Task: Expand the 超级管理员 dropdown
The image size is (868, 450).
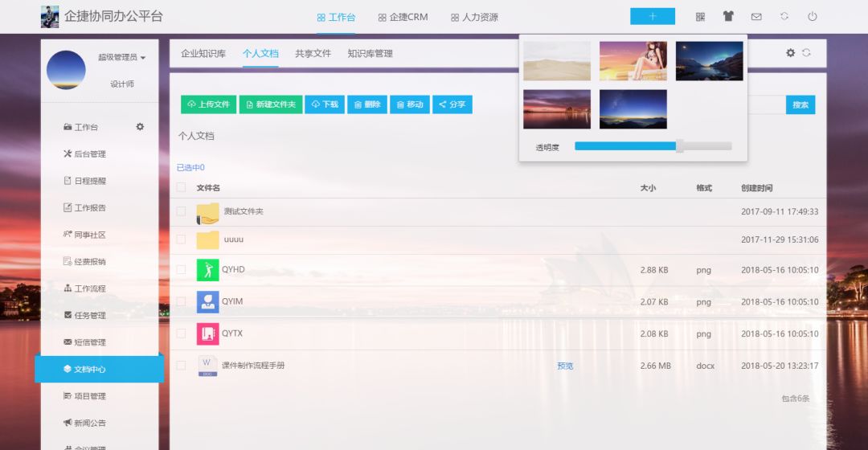Action: coord(122,57)
